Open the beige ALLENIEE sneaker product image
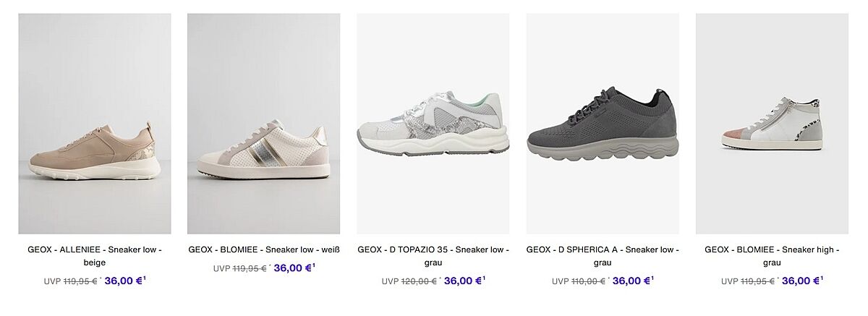868x316 pixels. (95, 124)
